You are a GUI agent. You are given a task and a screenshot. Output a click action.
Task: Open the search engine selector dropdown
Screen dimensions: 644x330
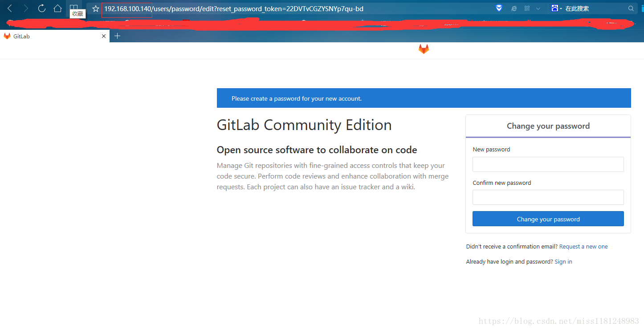pyautogui.click(x=557, y=8)
